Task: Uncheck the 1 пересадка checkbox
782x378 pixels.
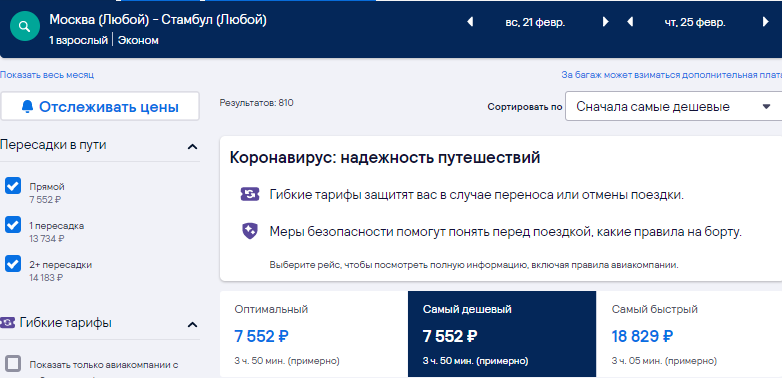Action: pyautogui.click(x=13, y=225)
